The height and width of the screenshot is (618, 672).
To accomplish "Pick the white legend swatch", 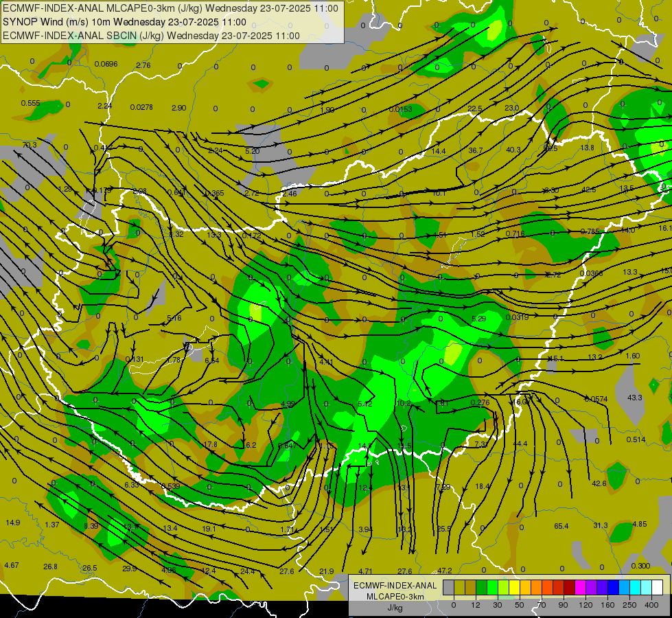I will point(657,587).
